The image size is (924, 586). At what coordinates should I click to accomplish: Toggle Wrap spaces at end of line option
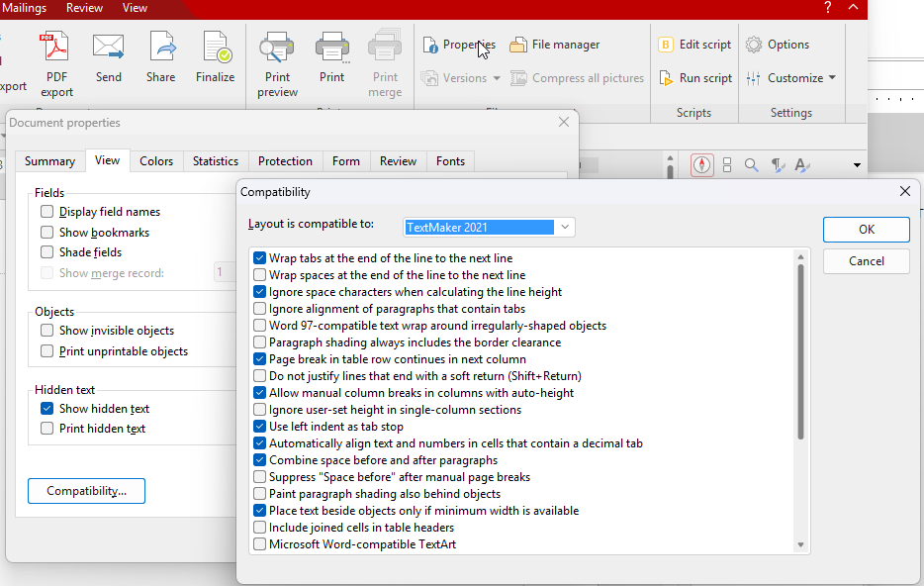click(260, 275)
